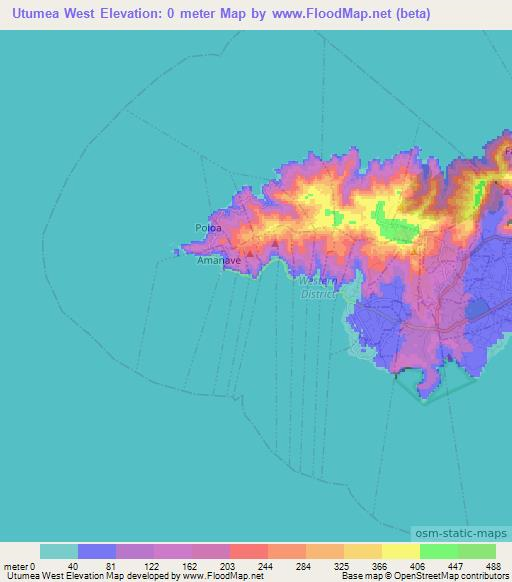Image resolution: width=512 pixels, height=582 pixels.
Task: Select the green 406–447 meter swatch
Action: pos(439,552)
